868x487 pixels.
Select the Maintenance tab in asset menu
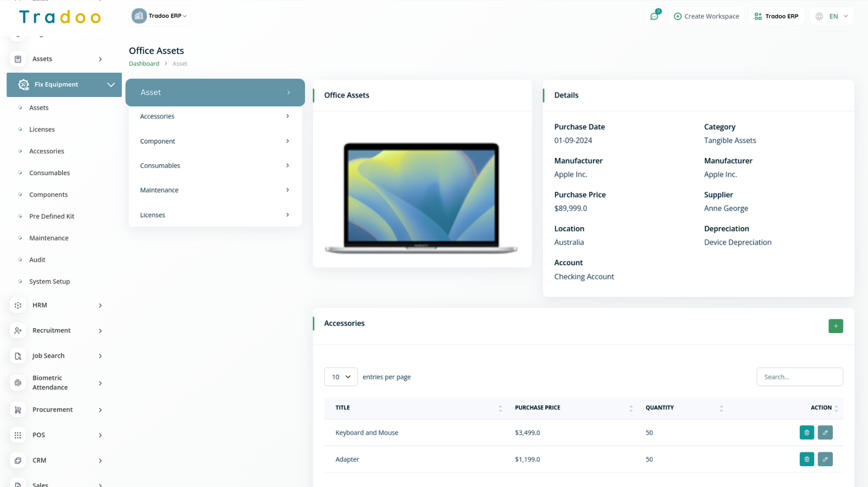coord(215,190)
